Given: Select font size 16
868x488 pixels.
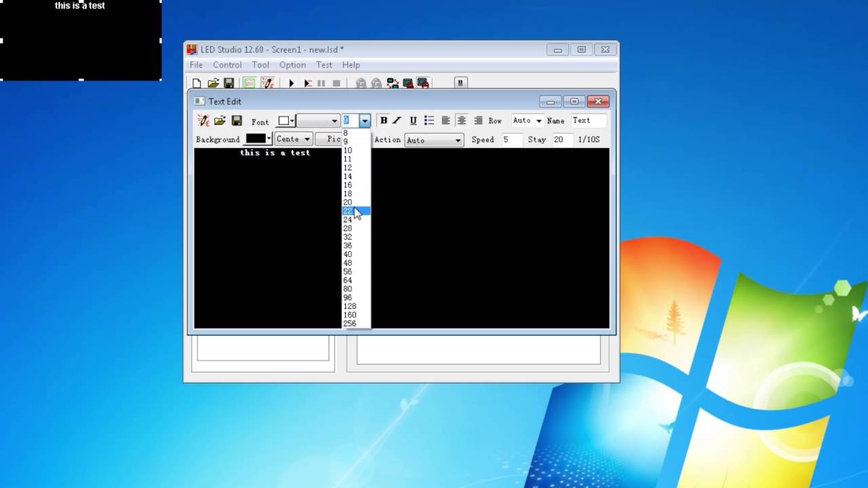Looking at the screenshot, I should (x=356, y=185).
